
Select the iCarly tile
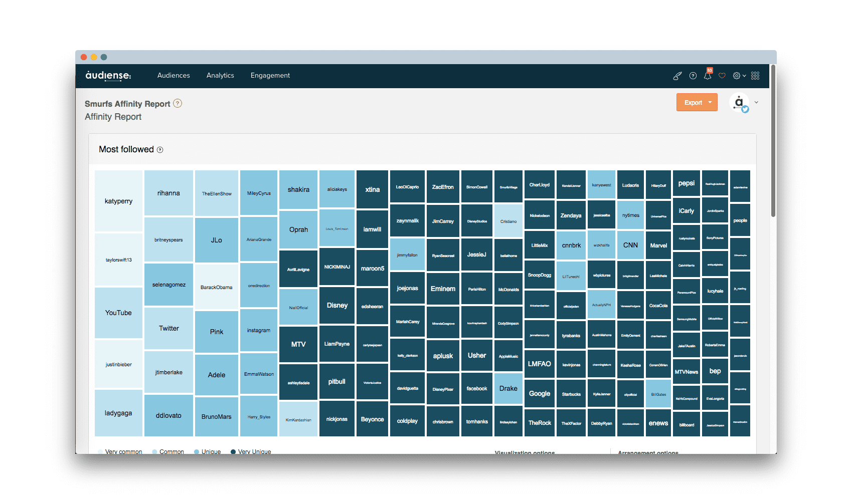(687, 211)
